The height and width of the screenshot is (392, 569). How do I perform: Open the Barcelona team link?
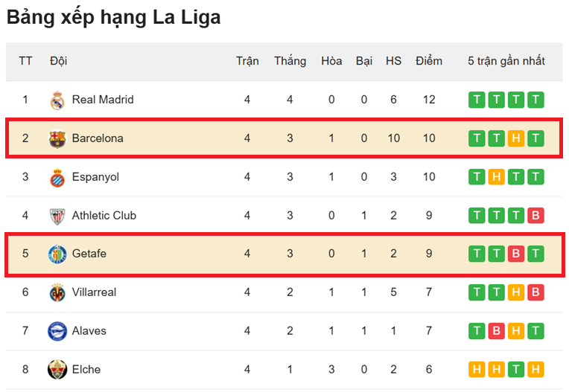tap(98, 138)
